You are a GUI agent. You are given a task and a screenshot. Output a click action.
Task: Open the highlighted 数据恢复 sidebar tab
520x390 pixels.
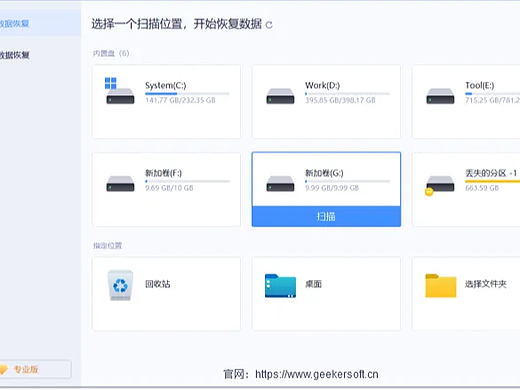[x=40, y=23]
